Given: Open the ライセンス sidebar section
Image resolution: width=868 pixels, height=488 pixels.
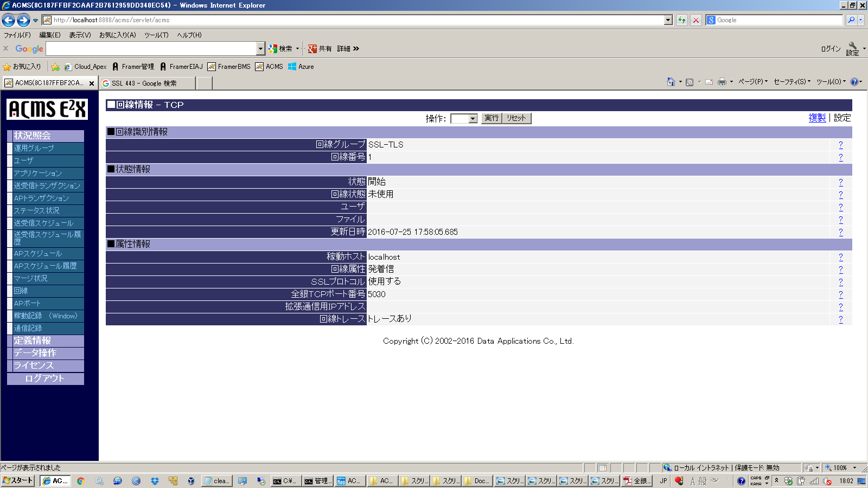Looking at the screenshot, I should tap(48, 365).
